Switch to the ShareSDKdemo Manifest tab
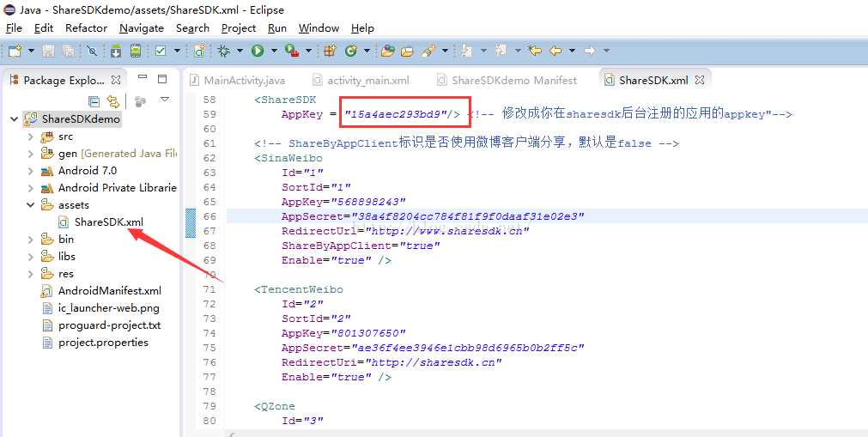The width and height of the screenshot is (868, 437). point(507,81)
